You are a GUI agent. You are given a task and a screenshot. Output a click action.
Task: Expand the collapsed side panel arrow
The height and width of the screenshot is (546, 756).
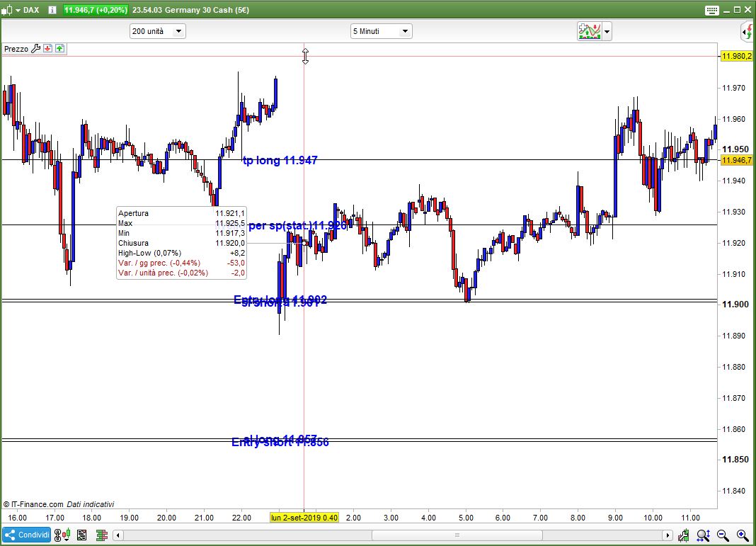click(x=748, y=33)
